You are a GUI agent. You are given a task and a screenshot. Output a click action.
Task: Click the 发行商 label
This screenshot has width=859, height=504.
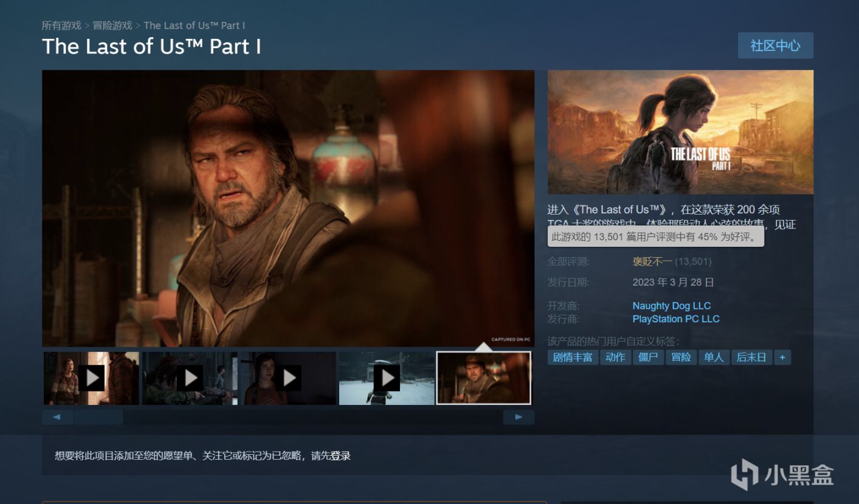(564, 319)
